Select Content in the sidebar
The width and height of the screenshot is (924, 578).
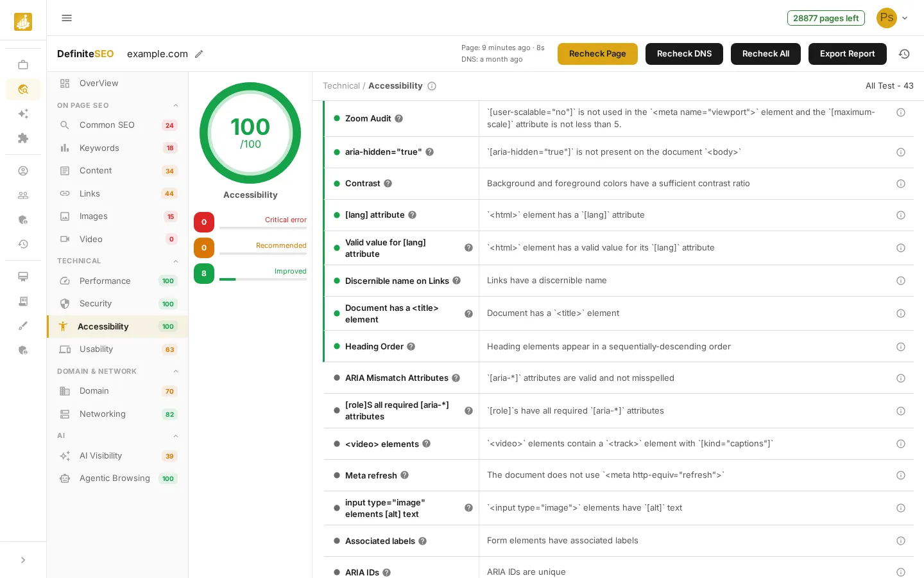pos(117,171)
